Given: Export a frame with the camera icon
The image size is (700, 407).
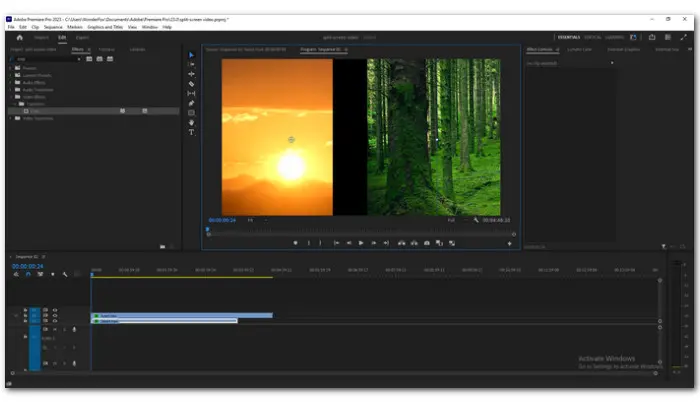Looking at the screenshot, I should point(427,243).
